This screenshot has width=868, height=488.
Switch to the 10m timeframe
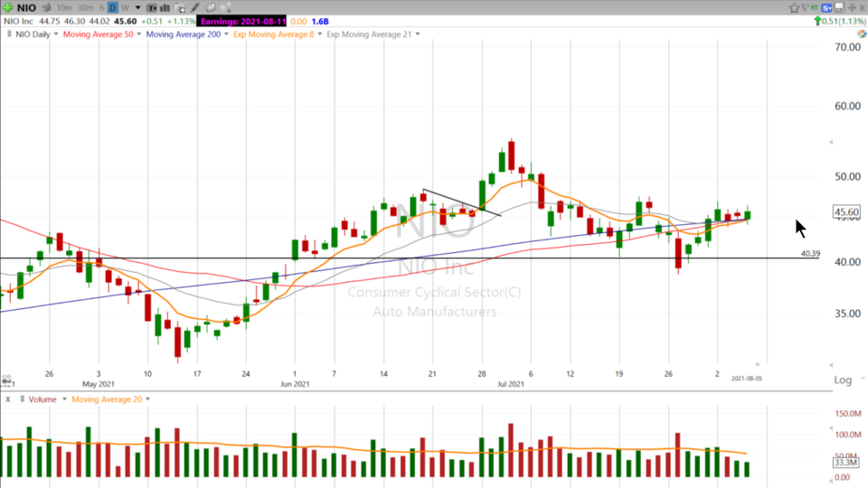click(x=64, y=8)
